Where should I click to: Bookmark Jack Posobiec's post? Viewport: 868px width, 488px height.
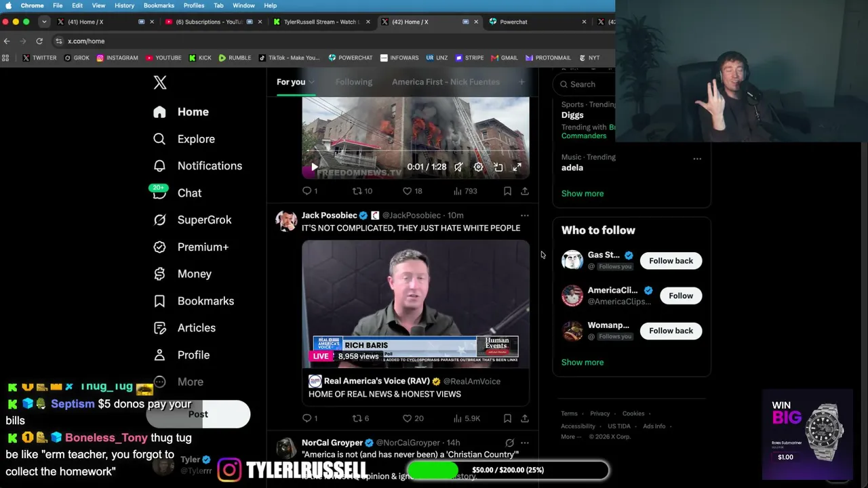pos(507,418)
